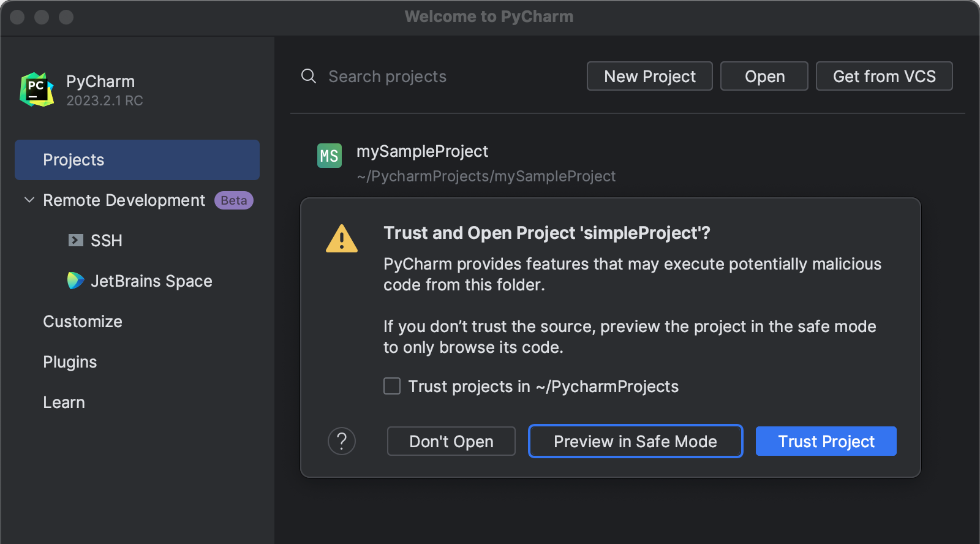Enable Trust projects in ~/PycharmProjects checkbox

click(392, 386)
